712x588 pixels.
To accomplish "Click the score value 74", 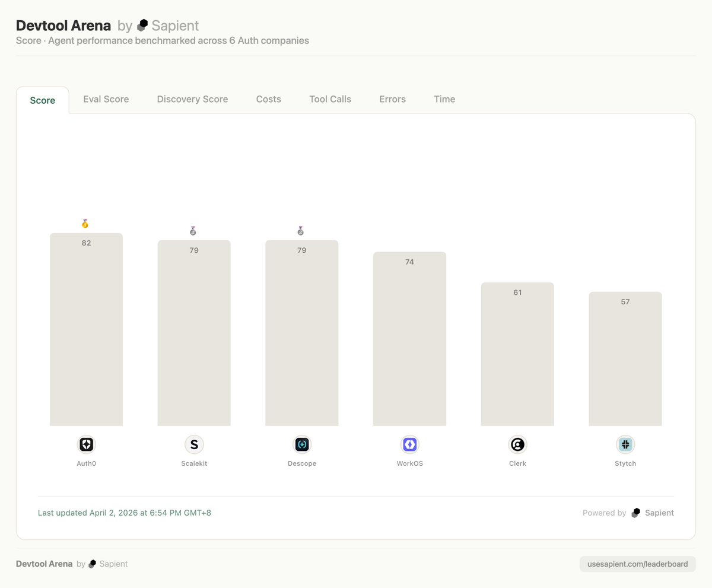I will [x=409, y=262].
